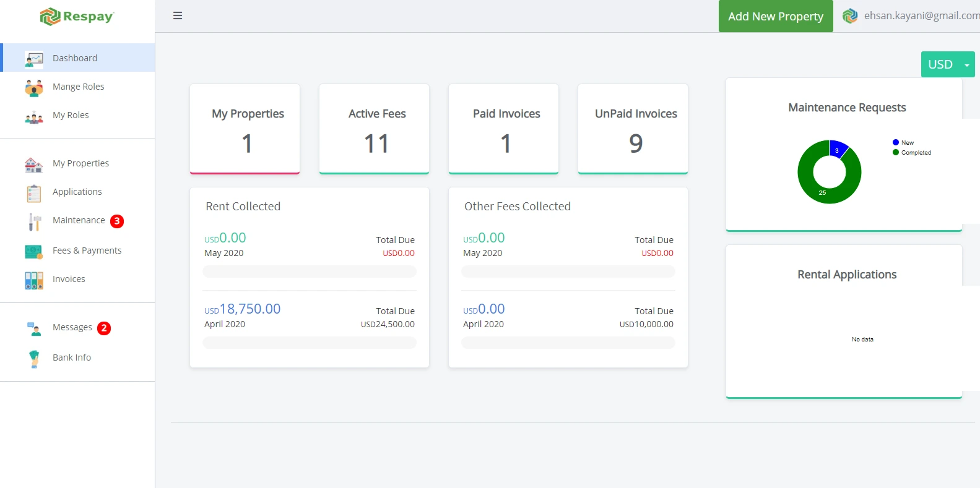Screen dimensions: 980x488
Task: Click the Invoices binders icon
Action: [34, 280]
